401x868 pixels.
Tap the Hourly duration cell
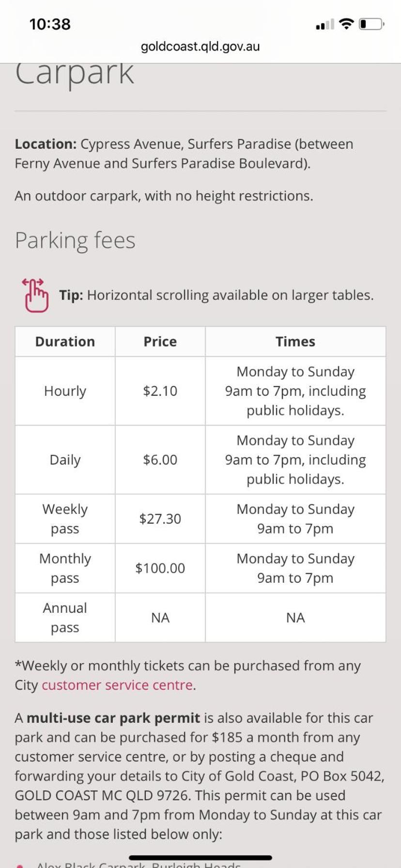(65, 391)
